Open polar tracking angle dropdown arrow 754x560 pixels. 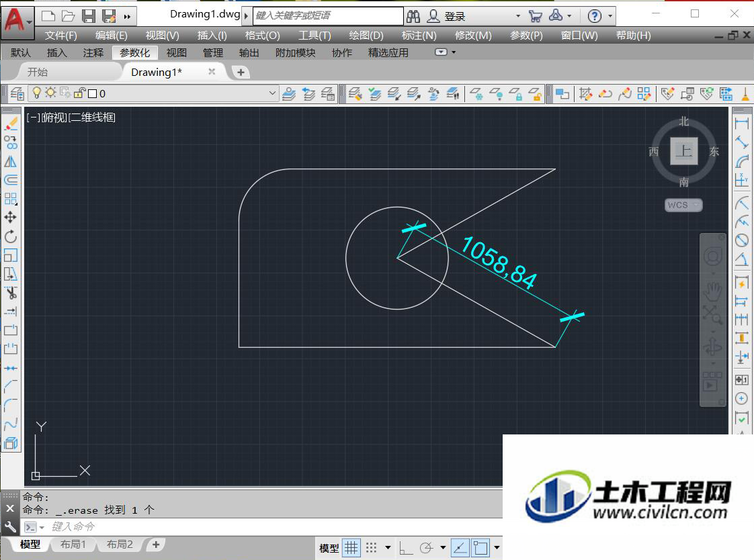click(443, 547)
